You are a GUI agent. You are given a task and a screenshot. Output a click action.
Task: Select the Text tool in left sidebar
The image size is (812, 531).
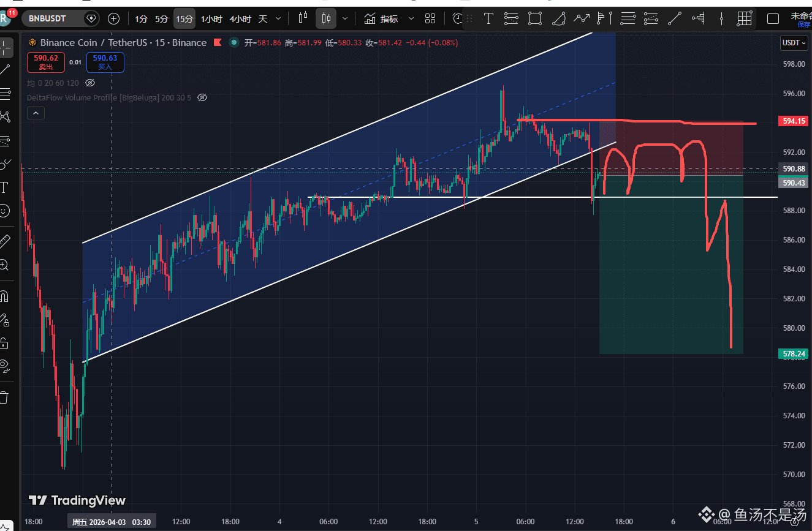pos(5,187)
